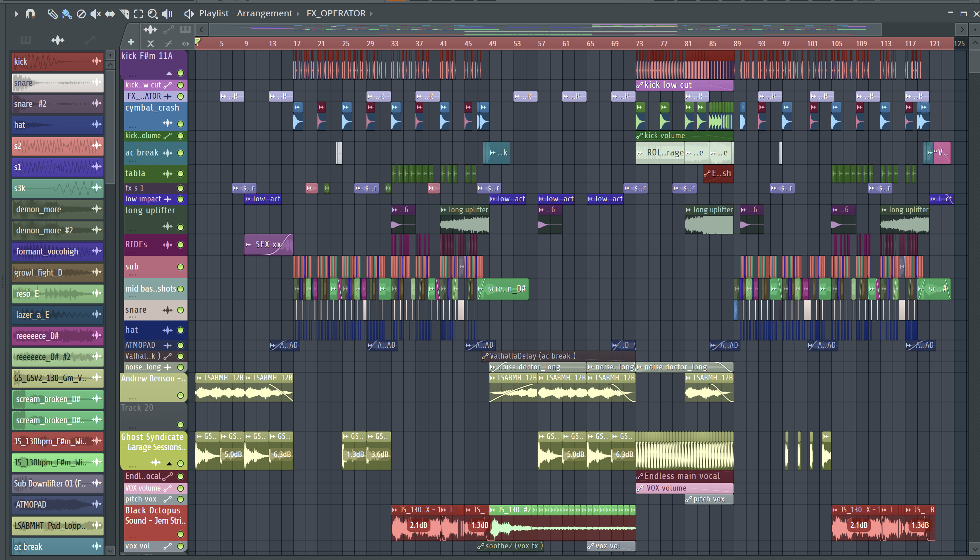Image resolution: width=980 pixels, height=560 pixels.
Task: Click waveform icon on ATMOPAD track header
Action: (167, 345)
